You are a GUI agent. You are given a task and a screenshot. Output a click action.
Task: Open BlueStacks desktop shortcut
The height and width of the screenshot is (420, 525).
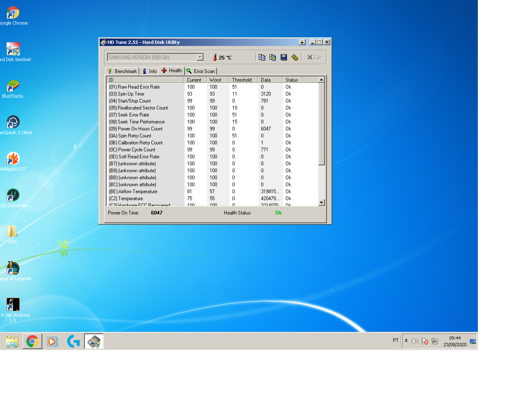tap(13, 89)
